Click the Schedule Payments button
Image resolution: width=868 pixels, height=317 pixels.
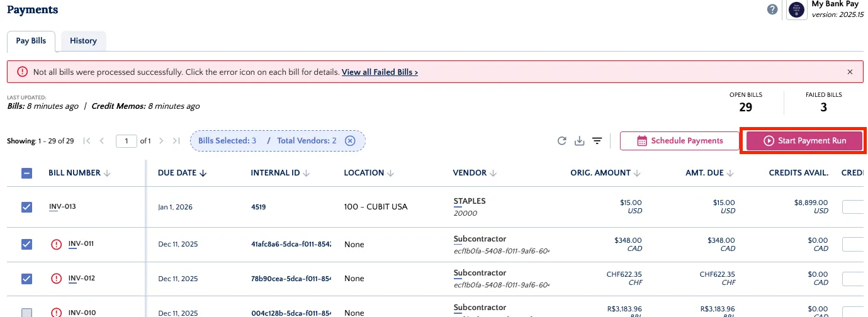pos(679,141)
